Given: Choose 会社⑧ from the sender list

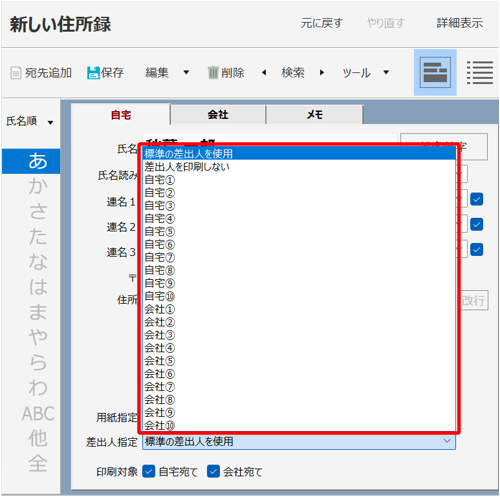Looking at the screenshot, I should tap(299, 400).
